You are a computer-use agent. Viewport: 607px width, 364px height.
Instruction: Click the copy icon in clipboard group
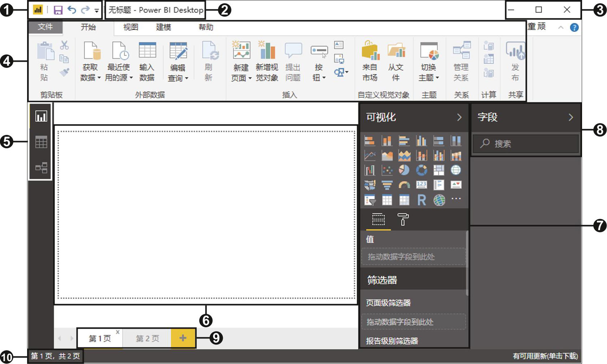click(x=64, y=58)
